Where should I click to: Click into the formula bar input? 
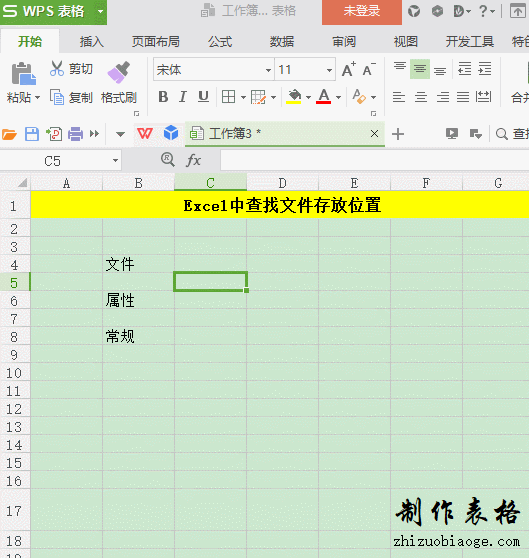coord(375,160)
